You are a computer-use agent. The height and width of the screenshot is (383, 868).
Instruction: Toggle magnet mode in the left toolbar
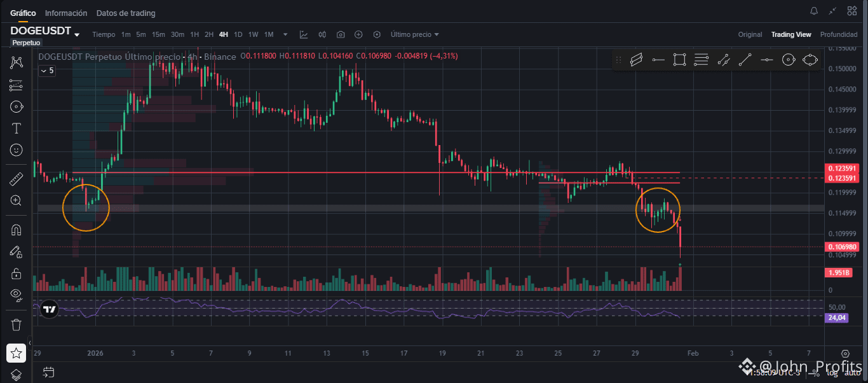[x=17, y=230]
